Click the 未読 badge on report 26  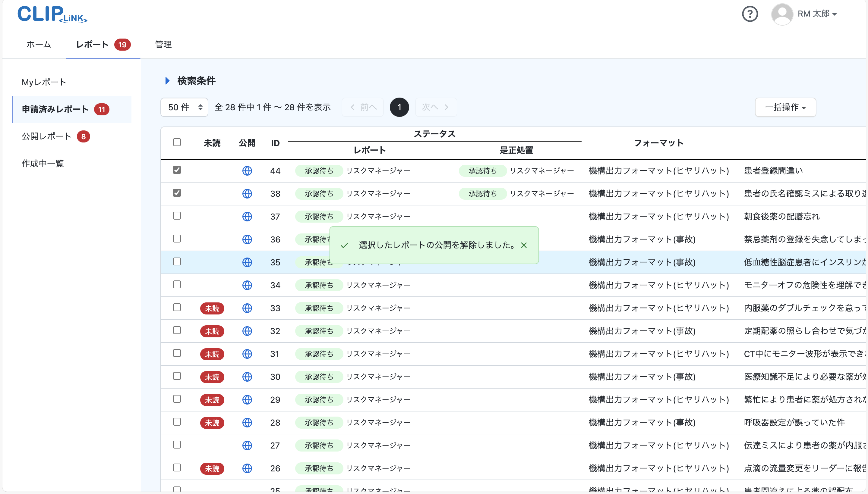(x=212, y=468)
